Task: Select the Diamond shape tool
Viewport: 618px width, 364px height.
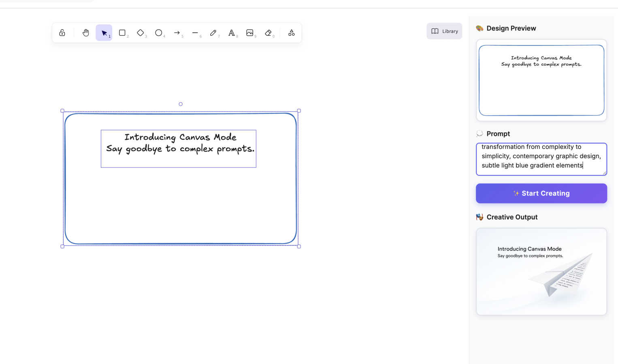Action: click(141, 32)
